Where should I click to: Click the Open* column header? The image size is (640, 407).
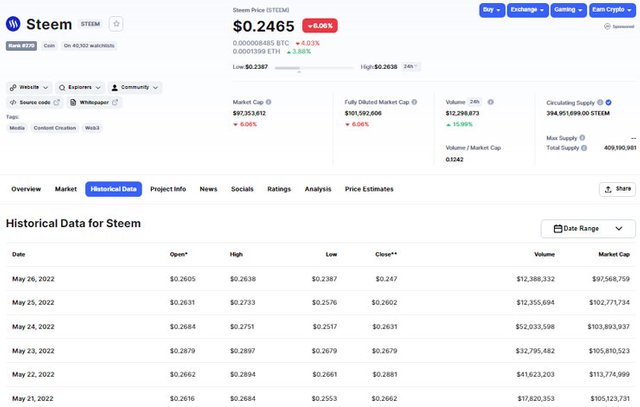tap(178, 254)
